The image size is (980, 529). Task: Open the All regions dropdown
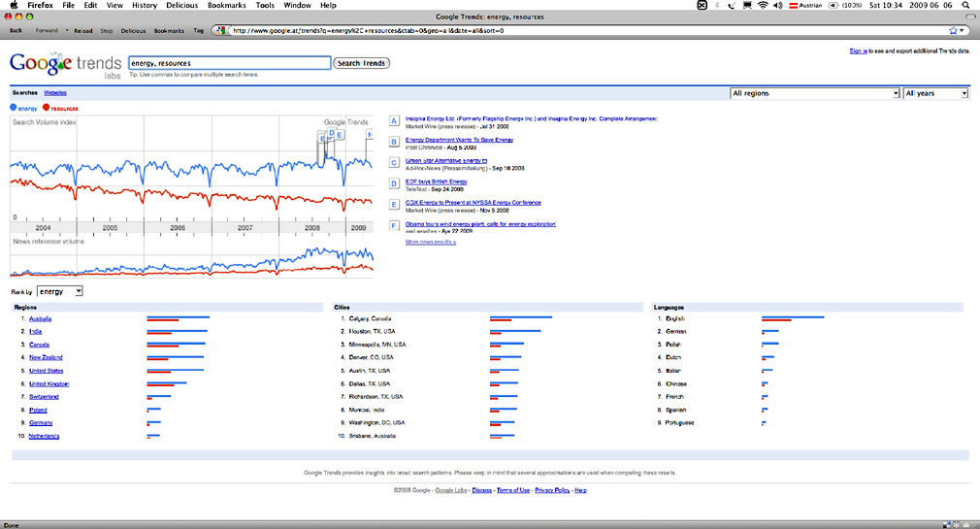tap(814, 93)
